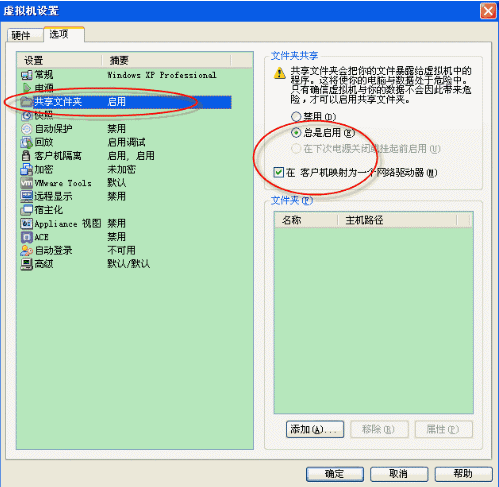Click the Guest Isolation (客户机隔离) lock icon

[26, 156]
